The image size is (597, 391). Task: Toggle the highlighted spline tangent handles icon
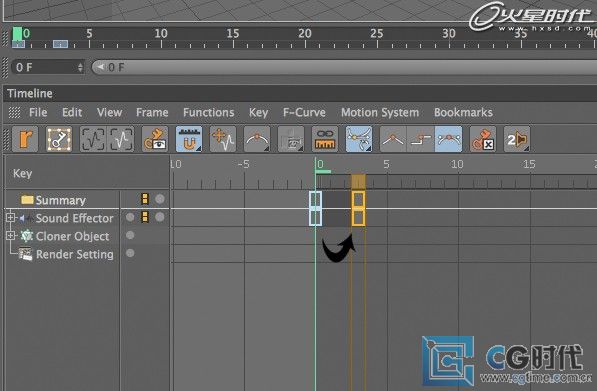[359, 139]
